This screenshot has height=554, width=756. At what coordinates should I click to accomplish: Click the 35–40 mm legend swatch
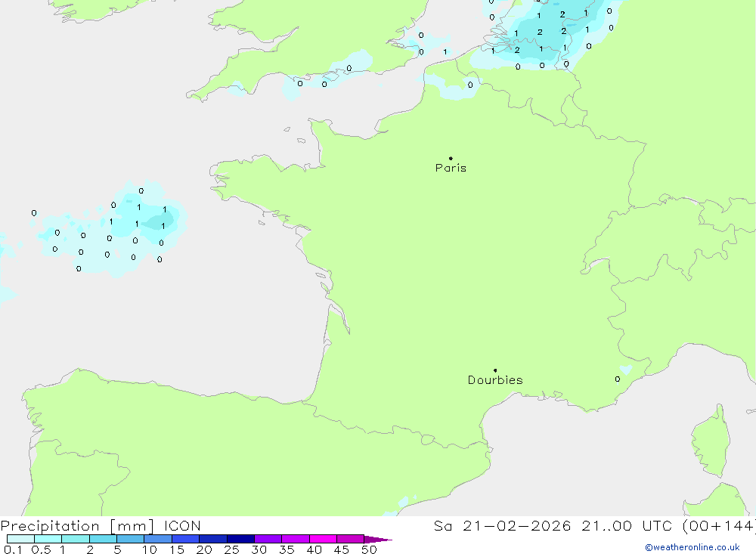click(296, 539)
